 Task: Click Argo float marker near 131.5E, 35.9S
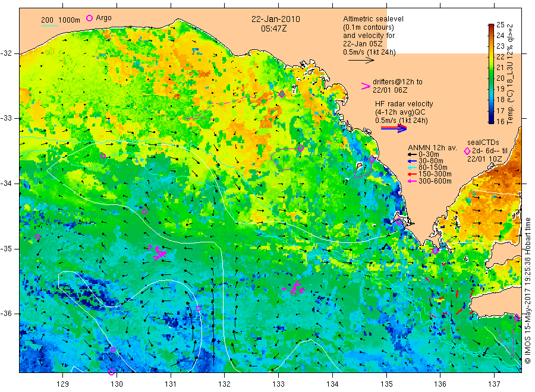click(x=198, y=308)
